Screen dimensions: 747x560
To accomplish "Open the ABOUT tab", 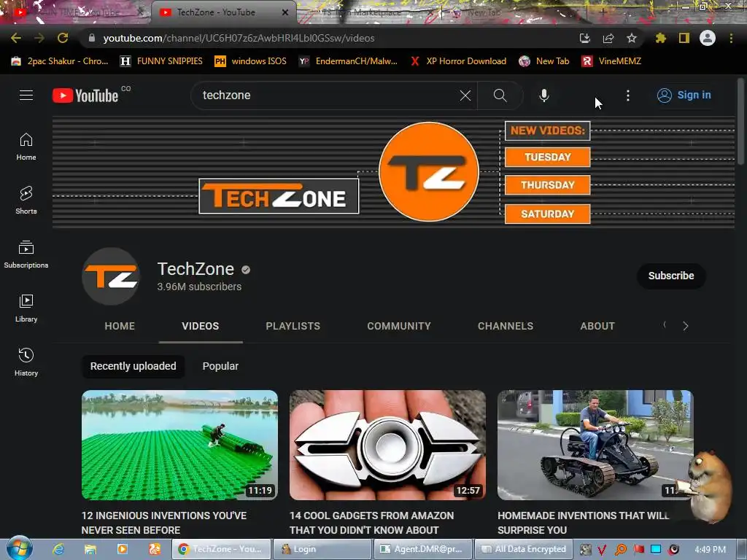I will (597, 326).
